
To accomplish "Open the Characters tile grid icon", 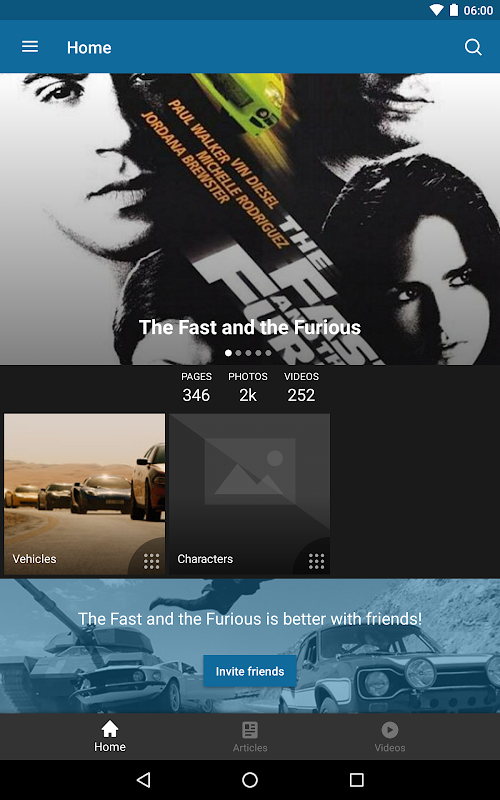I will click(x=316, y=561).
